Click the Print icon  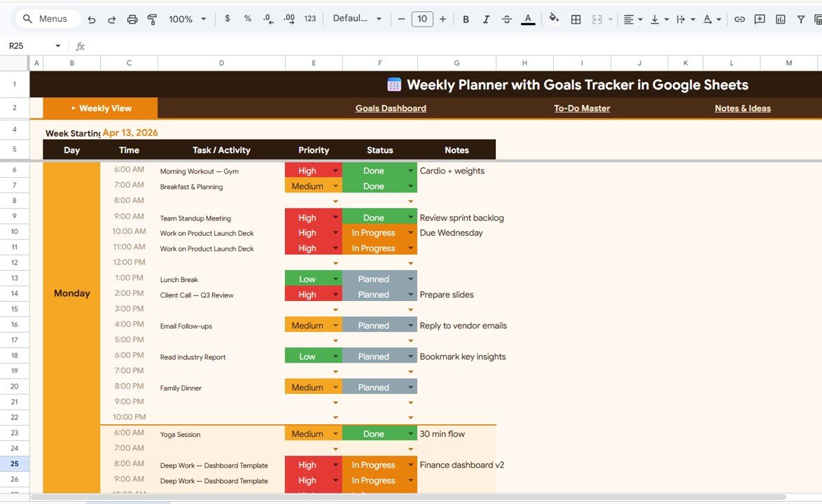132,20
